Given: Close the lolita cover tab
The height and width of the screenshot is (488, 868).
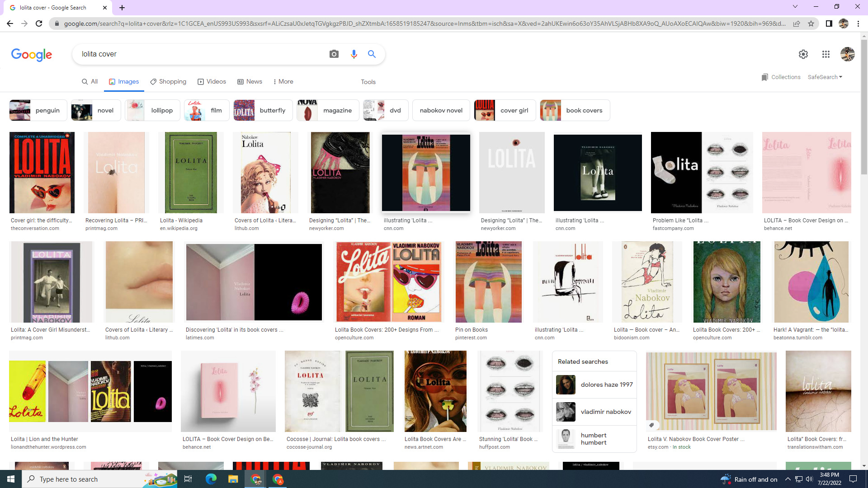Looking at the screenshot, I should [x=105, y=8].
